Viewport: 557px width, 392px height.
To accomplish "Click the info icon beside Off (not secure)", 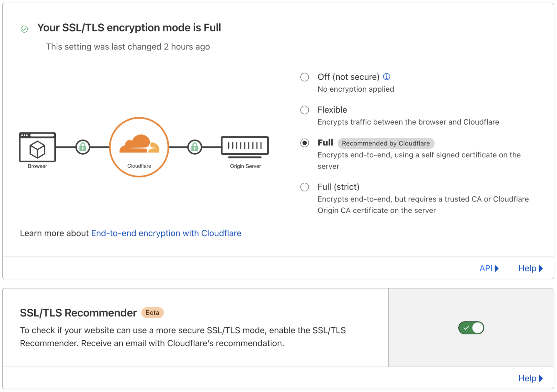I will [386, 77].
